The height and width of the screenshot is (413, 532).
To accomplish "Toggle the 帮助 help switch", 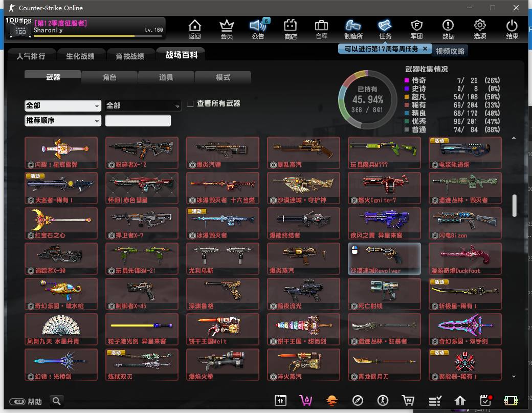I will 17,402.
